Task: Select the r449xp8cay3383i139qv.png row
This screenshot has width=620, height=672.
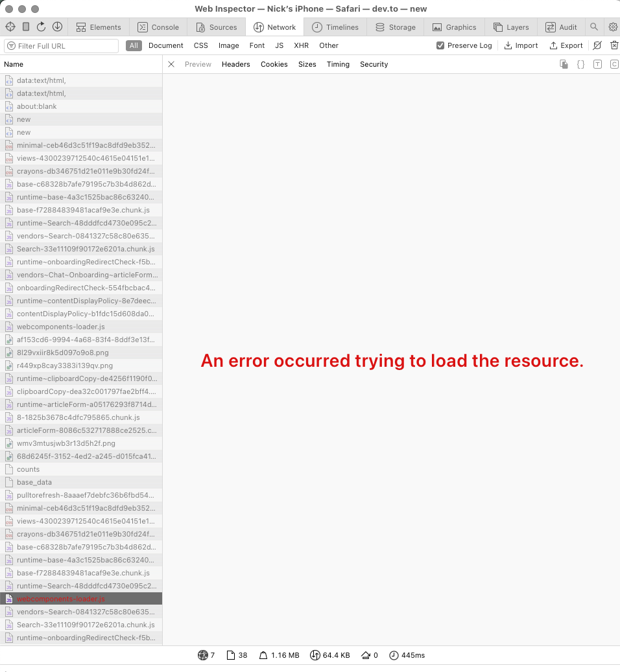Action: [81, 365]
